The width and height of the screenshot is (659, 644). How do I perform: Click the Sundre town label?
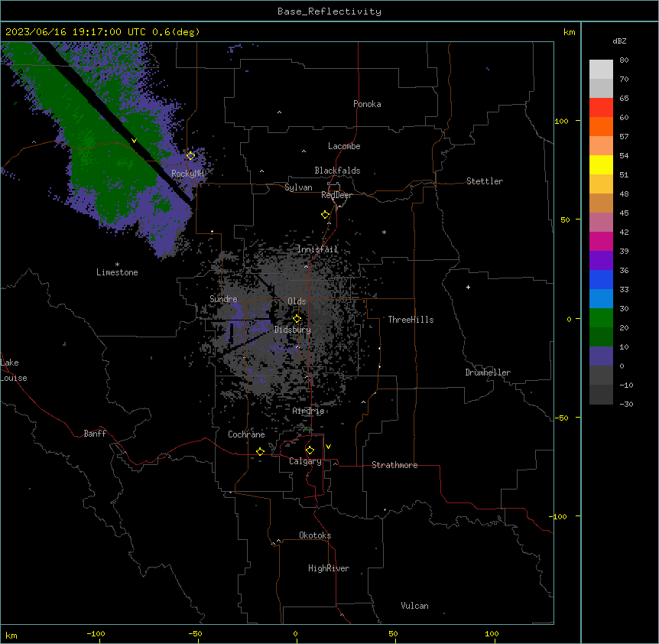click(223, 299)
